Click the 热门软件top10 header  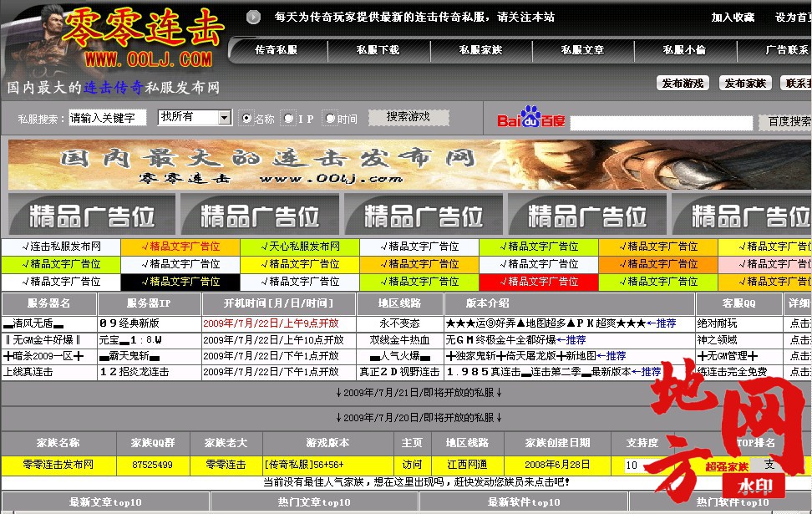click(733, 502)
